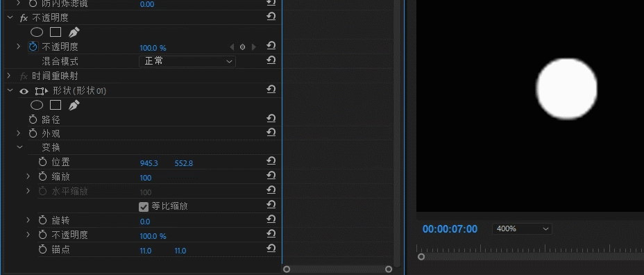Image resolution: width=644 pixels, height=275 pixels.
Task: Create 4-point polygon mask under 不透明度 effect
Action: tap(56, 33)
